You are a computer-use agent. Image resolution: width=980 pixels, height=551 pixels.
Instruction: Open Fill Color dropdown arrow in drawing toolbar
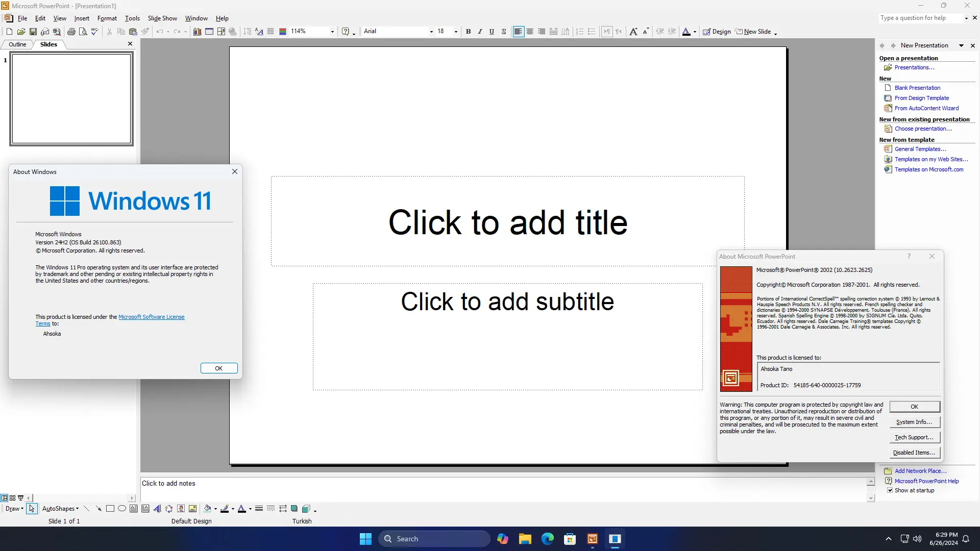[215, 509]
